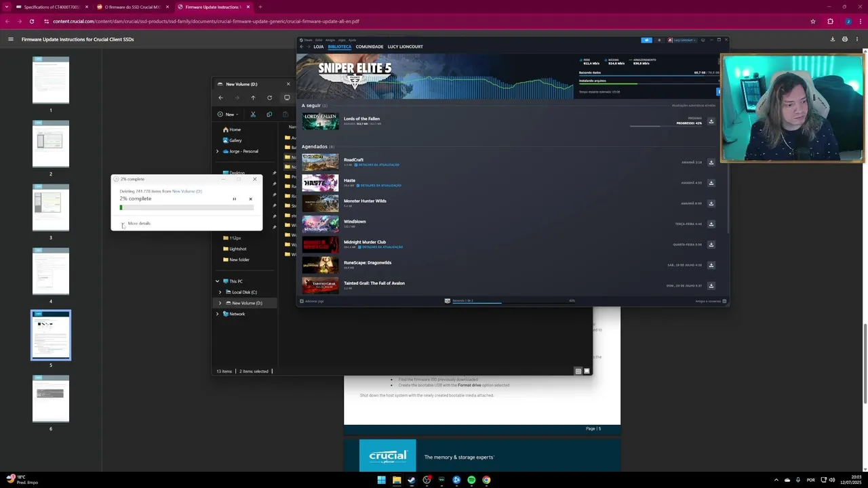Viewport: 868px width, 488px height.
Task: Select PDF page 1 thumbnail
Action: pyautogui.click(x=51, y=80)
